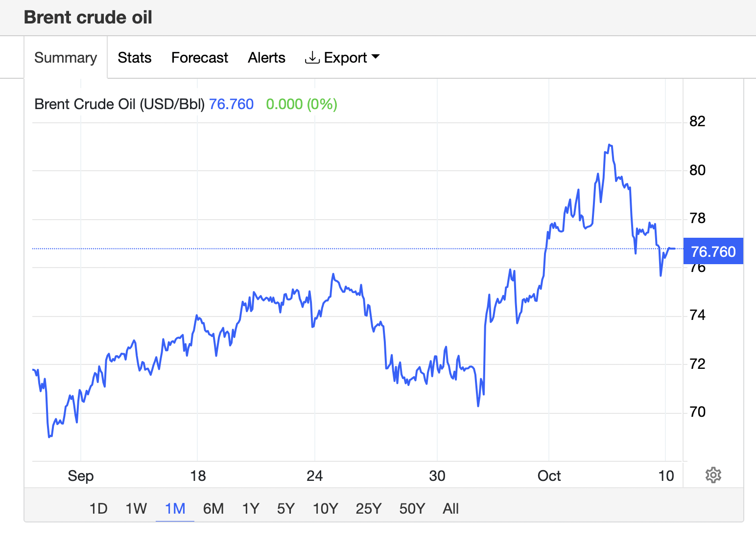756x543 pixels.
Task: Open the Alerts tab
Action: click(x=267, y=58)
